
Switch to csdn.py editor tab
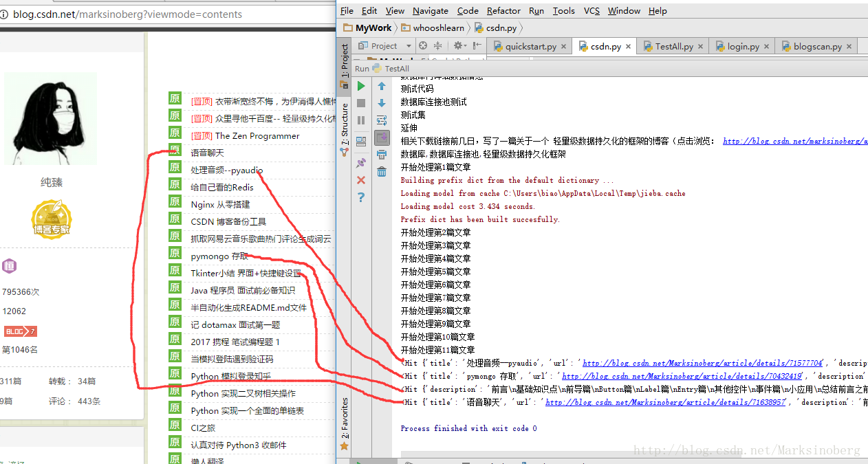pos(605,46)
